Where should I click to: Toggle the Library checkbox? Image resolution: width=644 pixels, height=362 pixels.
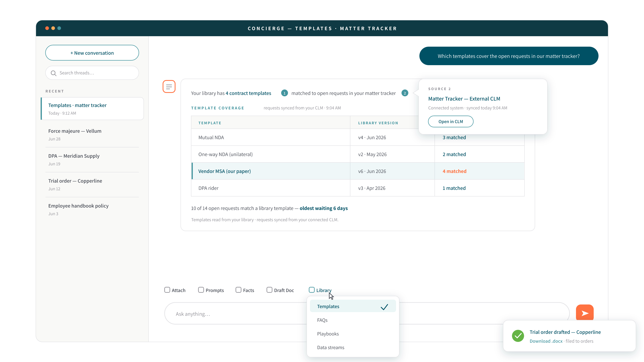click(x=312, y=290)
